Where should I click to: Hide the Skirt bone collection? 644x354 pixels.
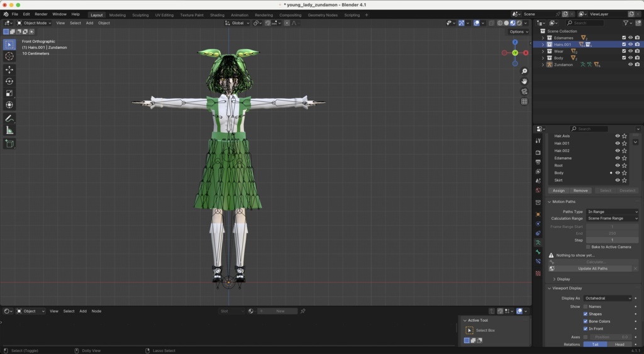618,180
